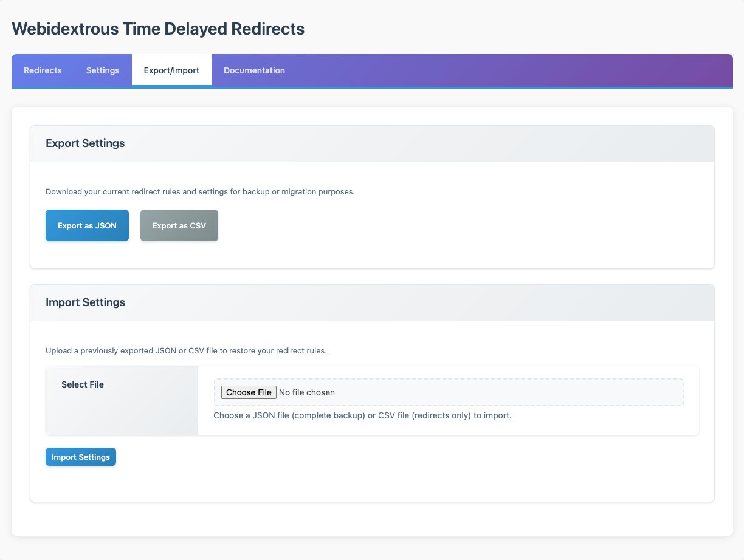Click the import instructions text

tap(186, 350)
